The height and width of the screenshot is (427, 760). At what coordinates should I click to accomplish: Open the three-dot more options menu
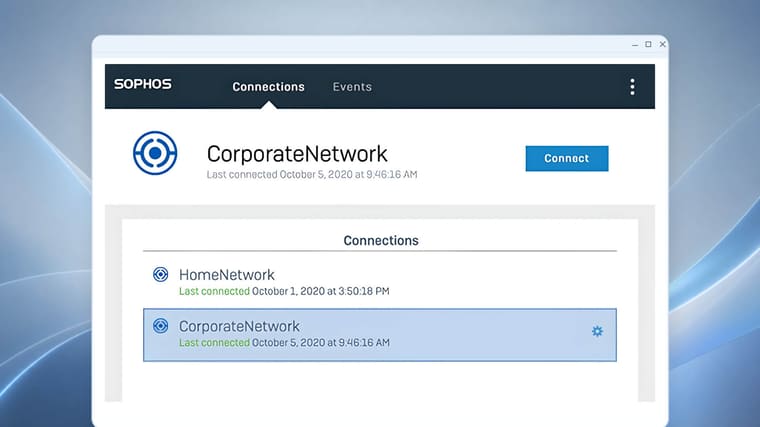pos(632,87)
